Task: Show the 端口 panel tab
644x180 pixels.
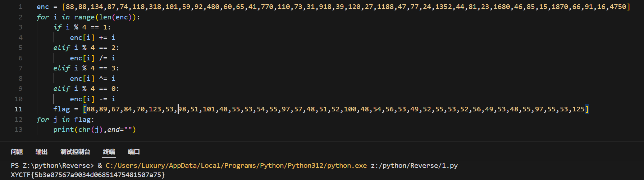Action: tap(134, 152)
